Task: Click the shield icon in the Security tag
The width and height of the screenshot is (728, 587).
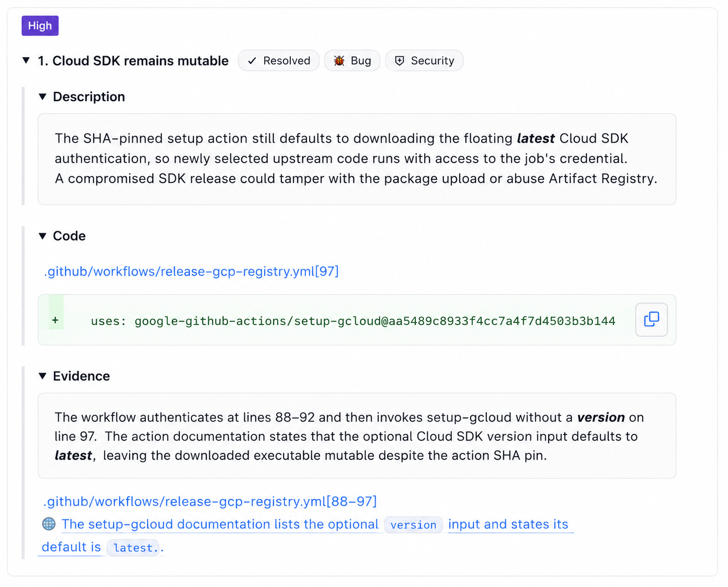Action: coord(399,61)
